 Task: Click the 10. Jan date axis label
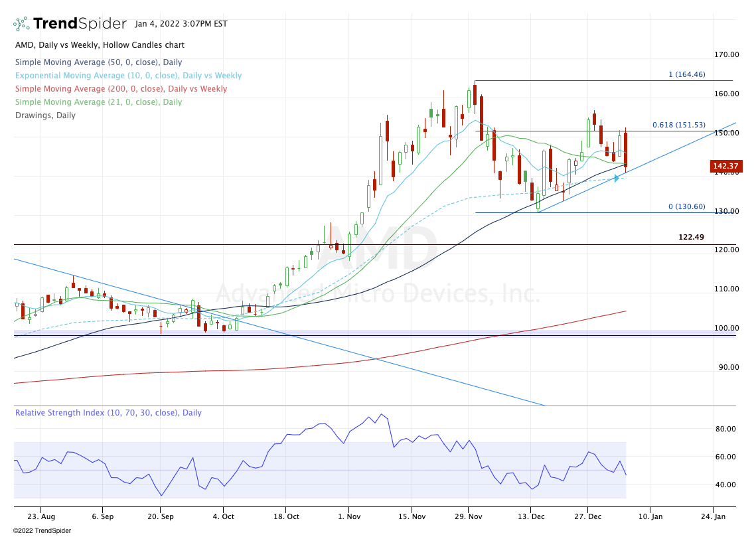pos(650,516)
